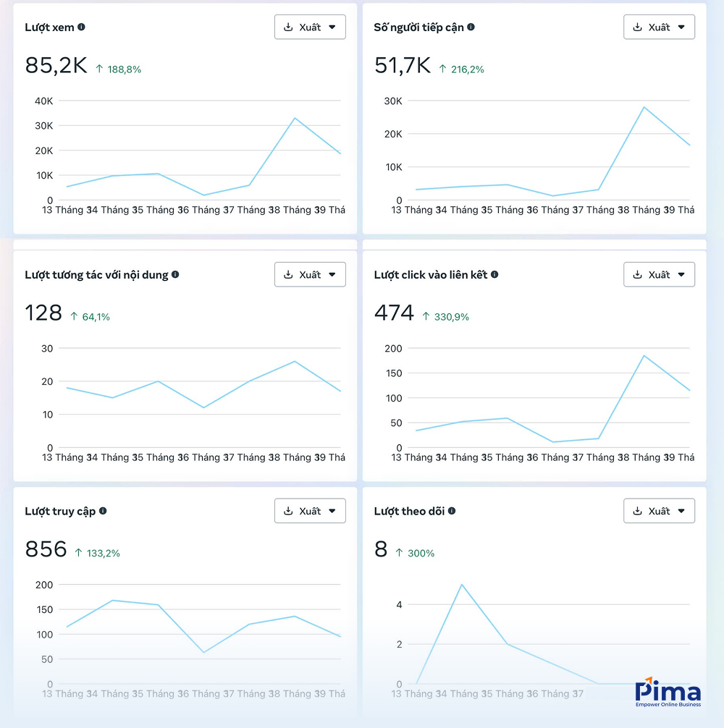724x728 pixels.
Task: Expand Xuất dropdown arrow on Lượt xem card
Action: pyautogui.click(x=332, y=27)
